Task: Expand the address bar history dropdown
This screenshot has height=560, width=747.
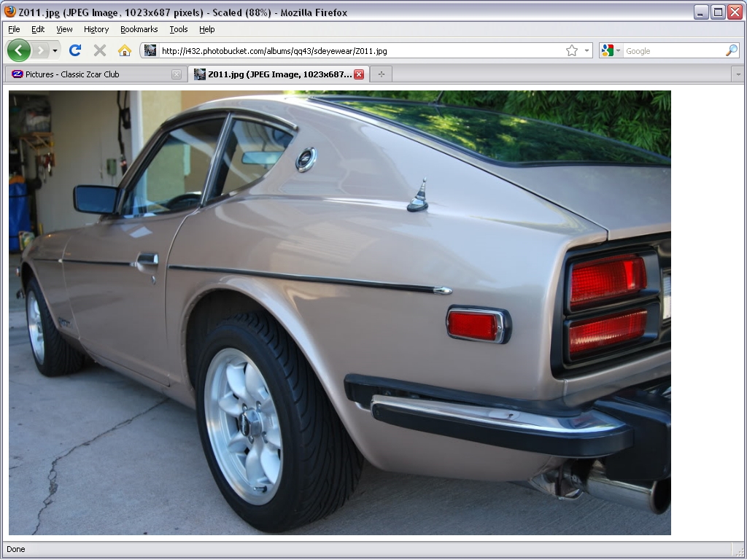Action: tap(587, 50)
